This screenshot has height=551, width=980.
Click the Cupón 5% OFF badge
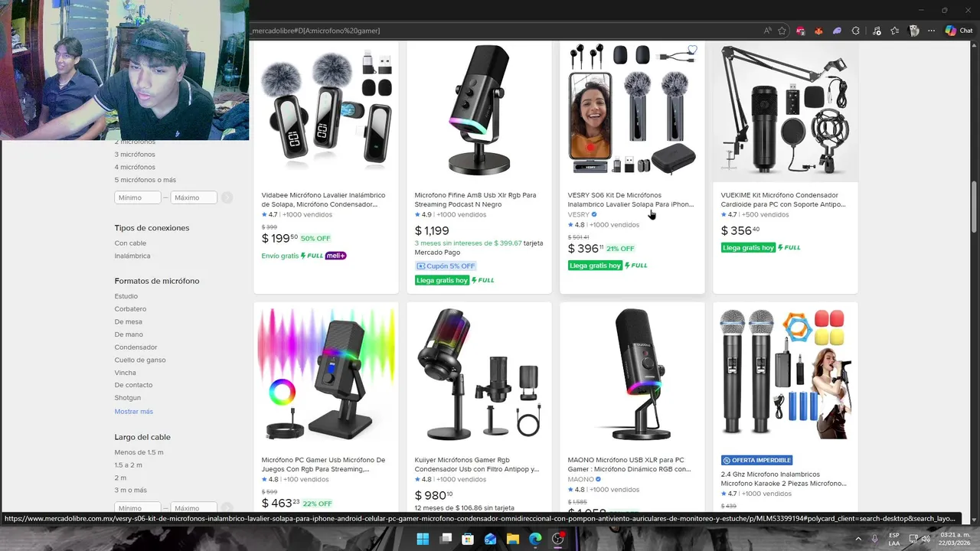click(x=446, y=266)
